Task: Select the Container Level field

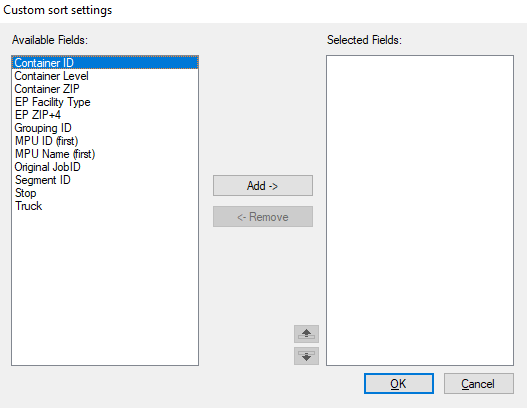Action: [x=105, y=76]
